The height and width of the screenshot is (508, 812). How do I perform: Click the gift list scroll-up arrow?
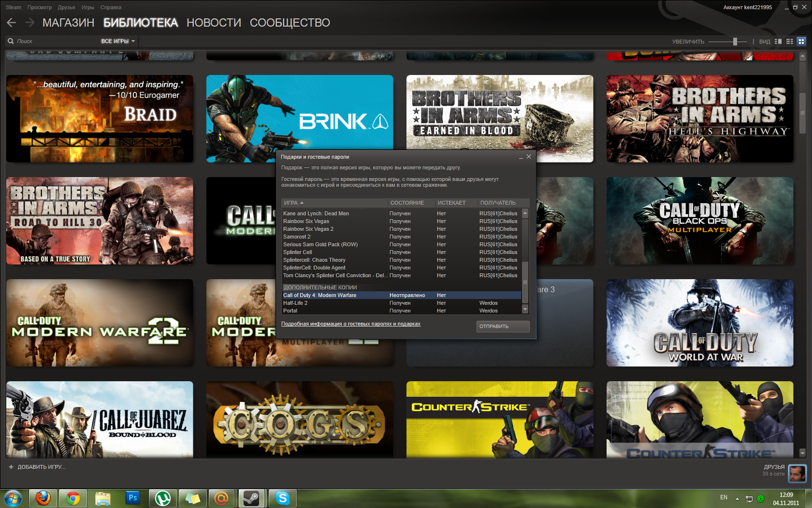click(525, 213)
